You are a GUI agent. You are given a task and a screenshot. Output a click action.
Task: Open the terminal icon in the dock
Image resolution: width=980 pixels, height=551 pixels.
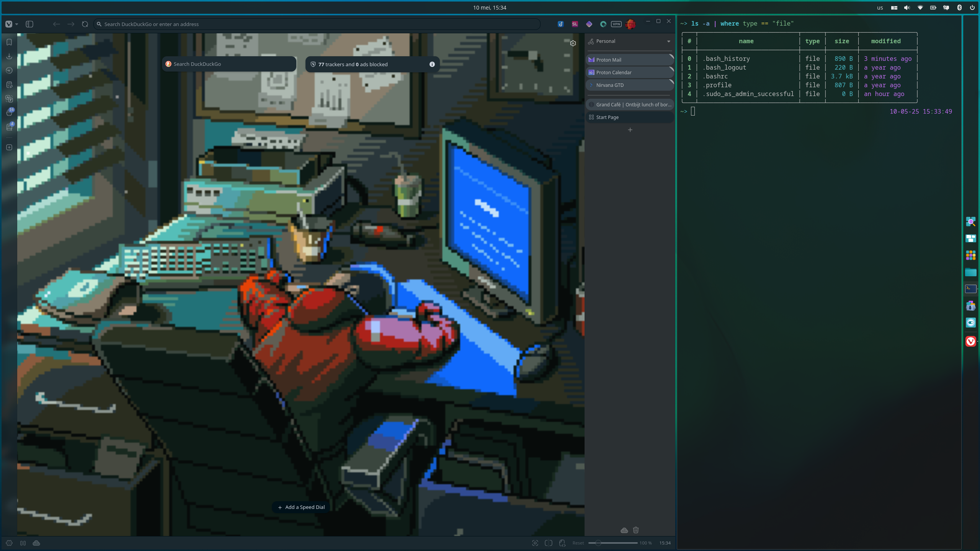(x=970, y=289)
